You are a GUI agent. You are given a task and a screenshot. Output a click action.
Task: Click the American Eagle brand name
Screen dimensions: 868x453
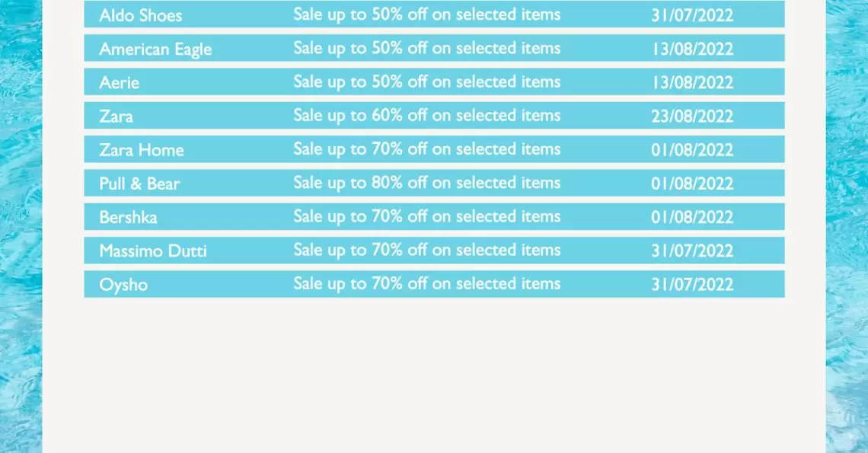pos(155,49)
